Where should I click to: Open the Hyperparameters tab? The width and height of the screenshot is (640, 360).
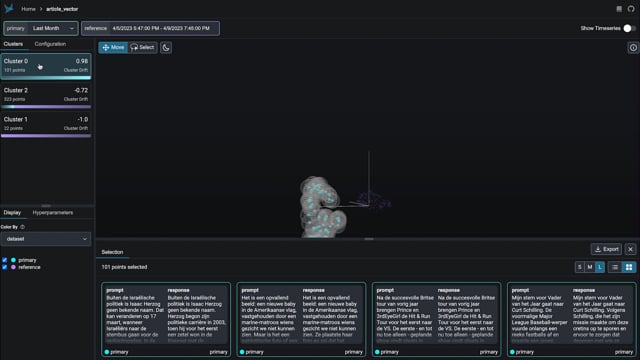click(x=53, y=213)
